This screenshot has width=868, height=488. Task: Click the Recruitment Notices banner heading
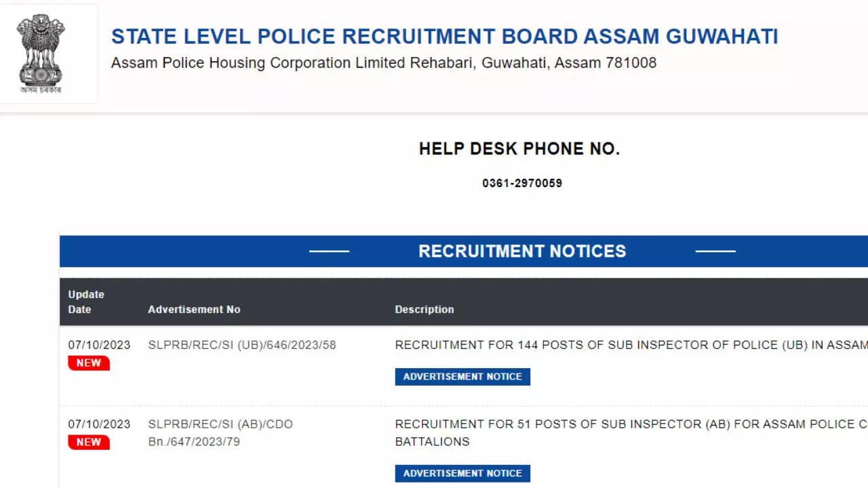(522, 251)
